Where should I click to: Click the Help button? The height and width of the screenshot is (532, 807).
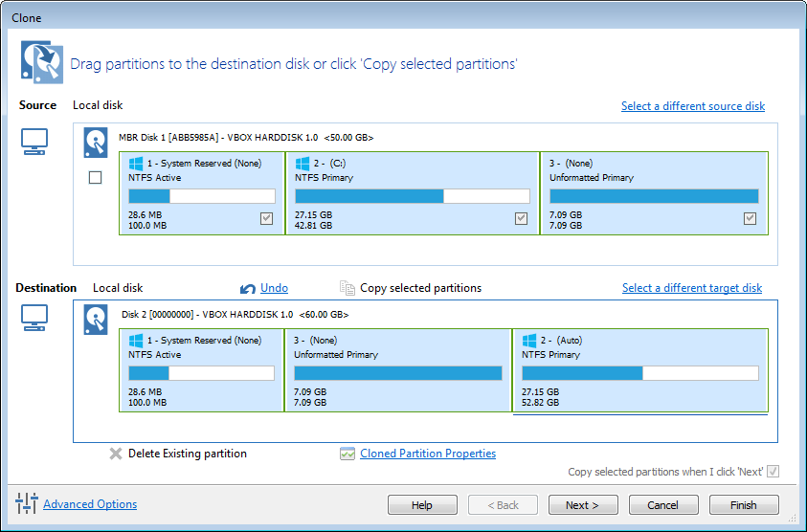coord(422,505)
